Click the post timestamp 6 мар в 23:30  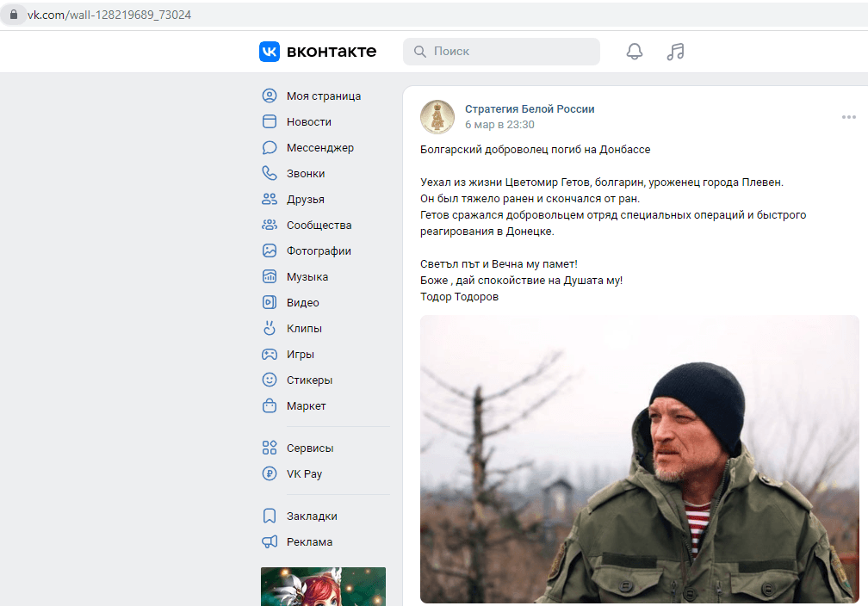[499, 125]
